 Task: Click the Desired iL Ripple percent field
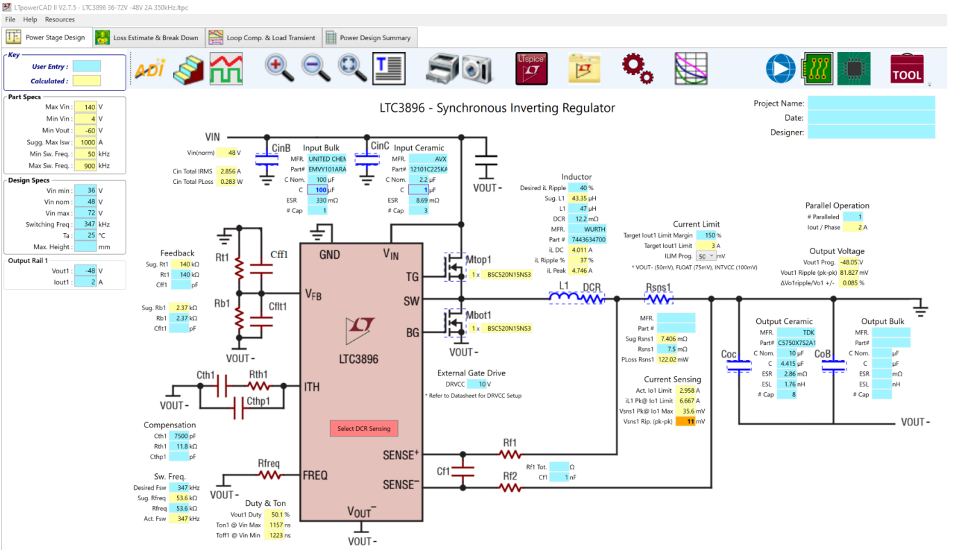click(578, 187)
